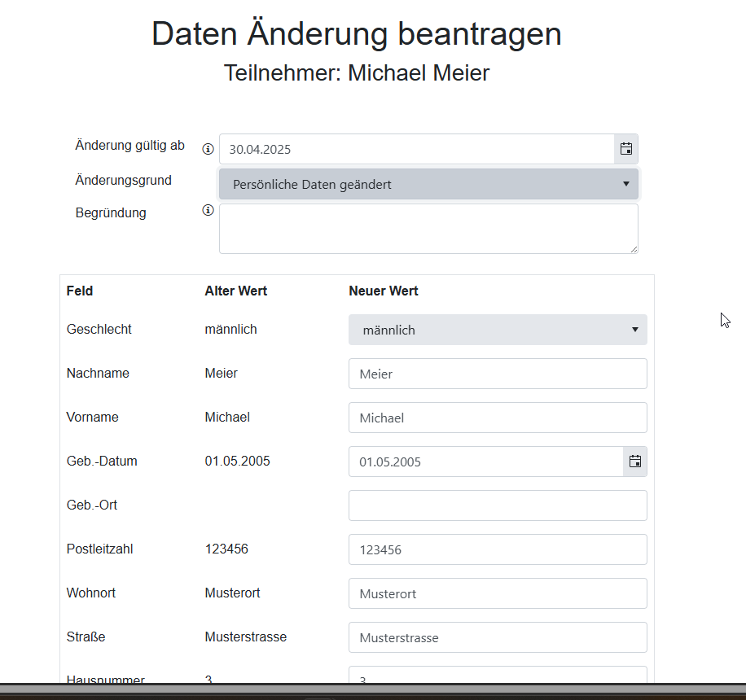746x700 pixels.
Task: Click into the Begründung text area
Action: 428,229
